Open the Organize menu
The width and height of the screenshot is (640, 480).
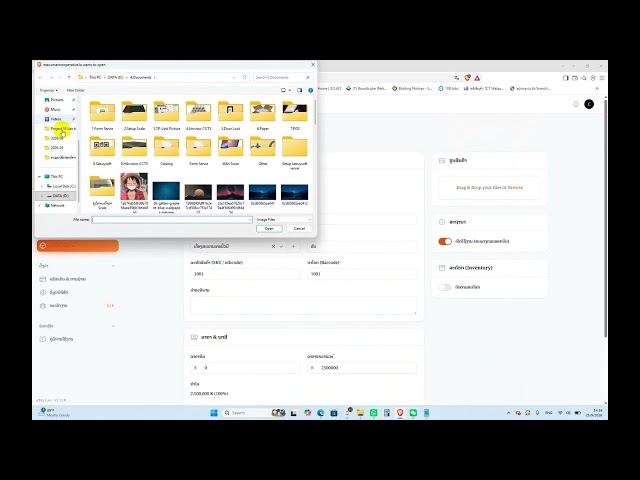[x=49, y=90]
